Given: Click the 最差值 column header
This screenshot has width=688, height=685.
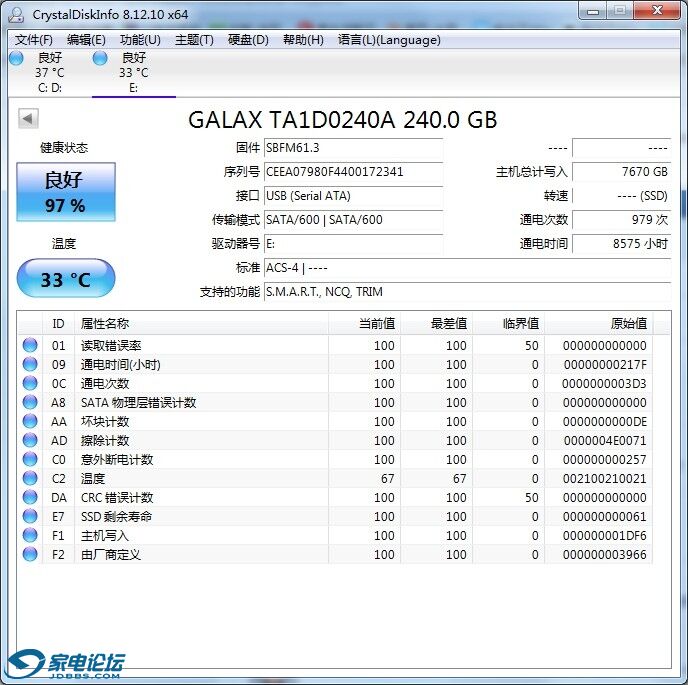Looking at the screenshot, I should 437,324.
